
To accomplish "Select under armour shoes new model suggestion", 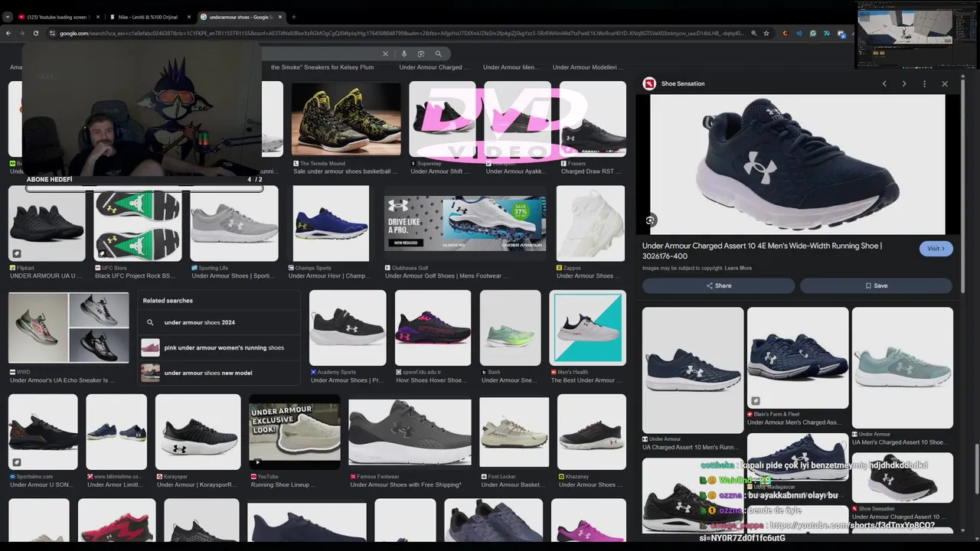I will pyautogui.click(x=219, y=373).
